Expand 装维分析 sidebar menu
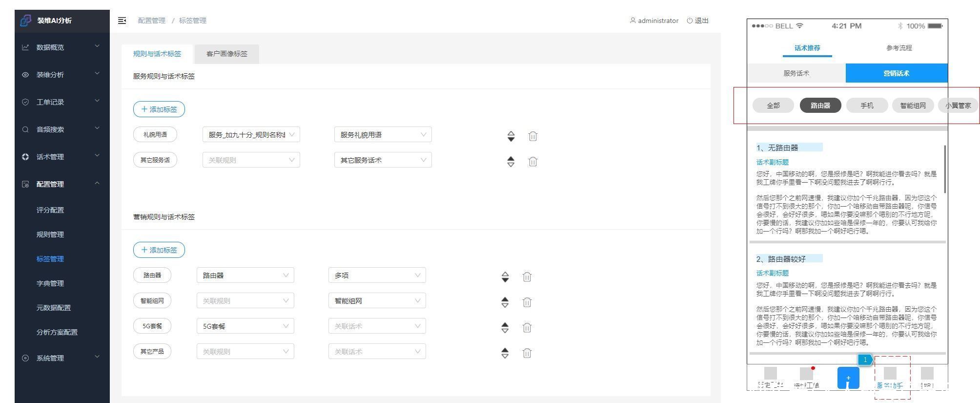Viewport: 980px width, 403px height. coord(62,75)
